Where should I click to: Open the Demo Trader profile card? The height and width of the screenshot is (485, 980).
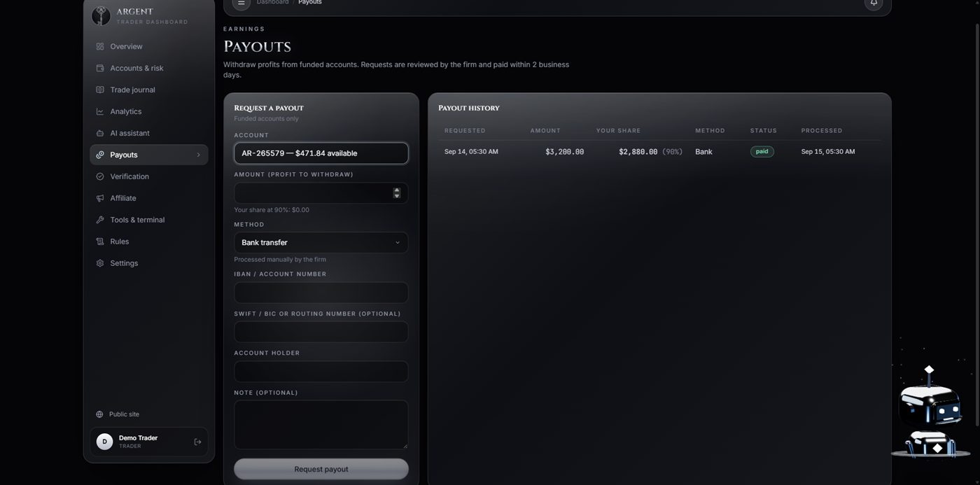coord(149,442)
